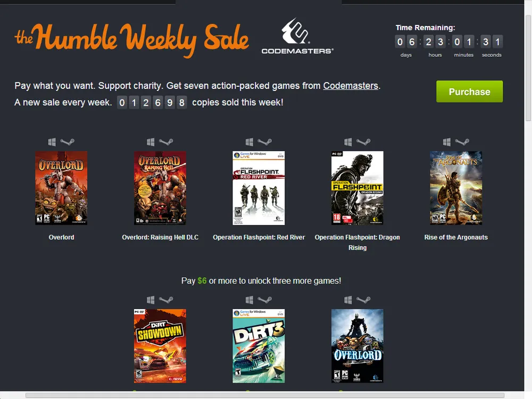532x399 pixels.
Task: Click Windows icon above Rise of the Argonauts
Action: pyautogui.click(x=447, y=142)
